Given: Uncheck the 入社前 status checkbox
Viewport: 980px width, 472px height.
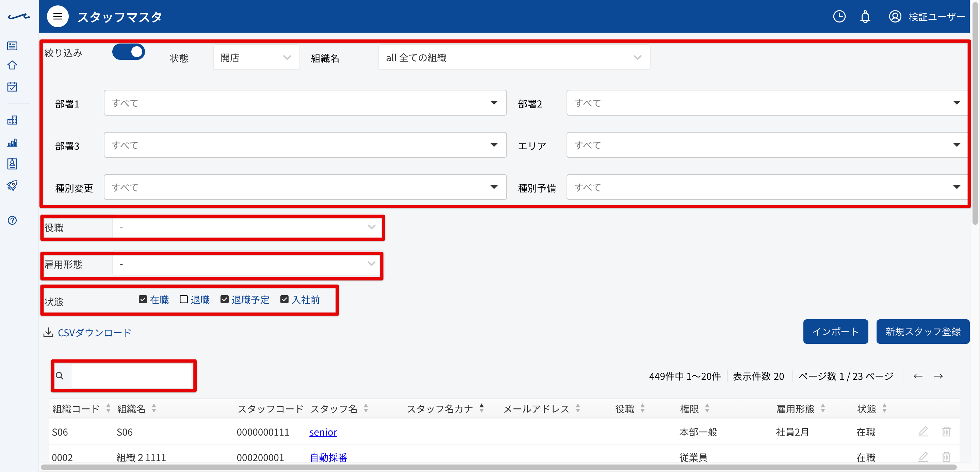Looking at the screenshot, I should click(x=284, y=299).
